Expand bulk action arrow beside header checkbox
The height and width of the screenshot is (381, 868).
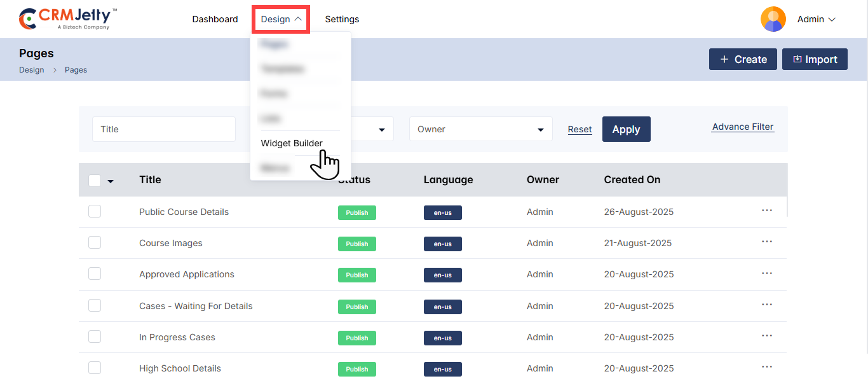point(111,181)
